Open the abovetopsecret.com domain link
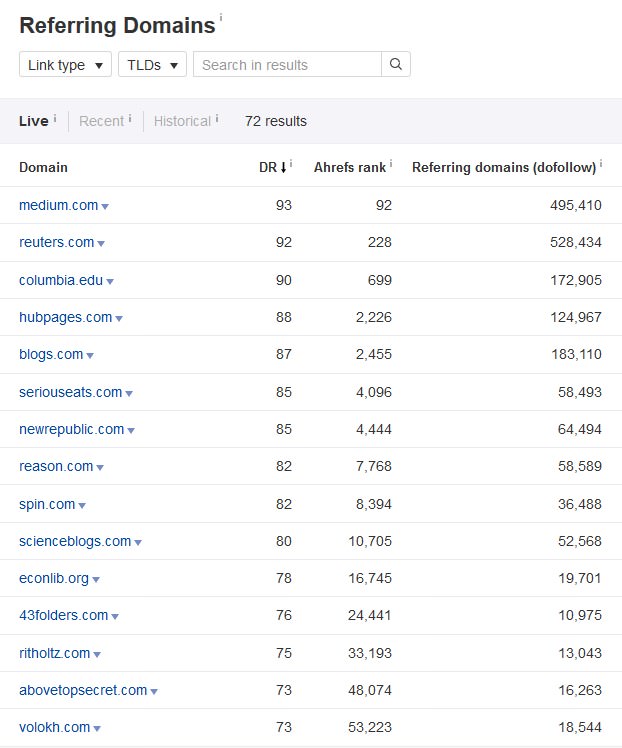 [83, 690]
